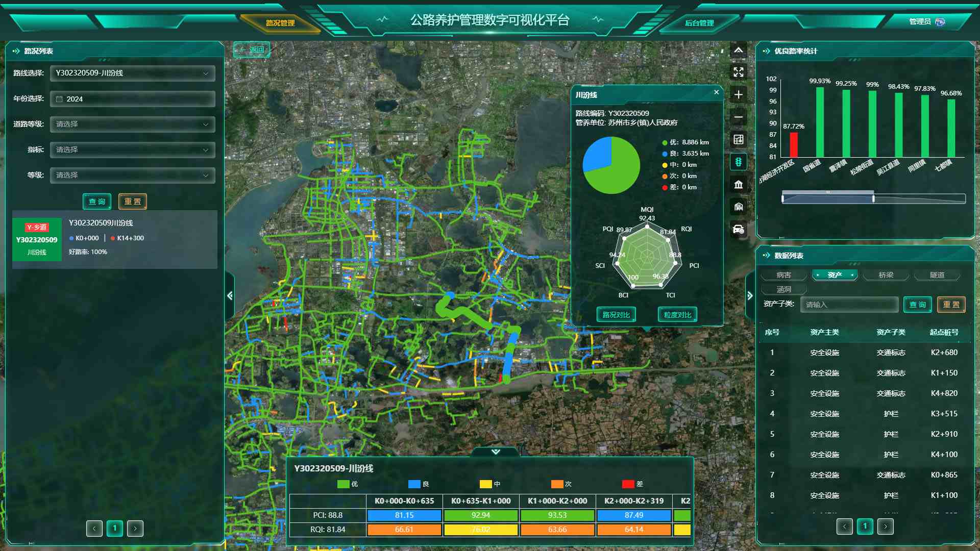Toggle the garage/warehouse layer icon
Image resolution: width=980 pixels, height=551 pixels.
click(x=738, y=207)
